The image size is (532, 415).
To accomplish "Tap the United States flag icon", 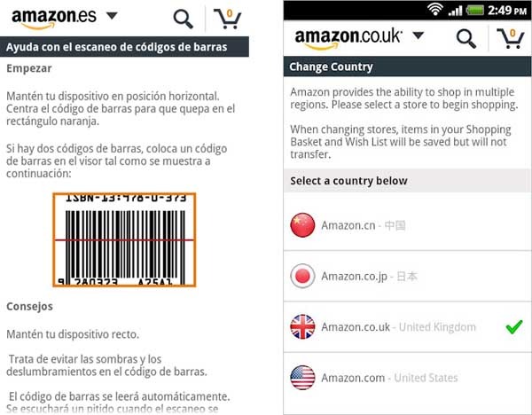I will coord(302,378).
